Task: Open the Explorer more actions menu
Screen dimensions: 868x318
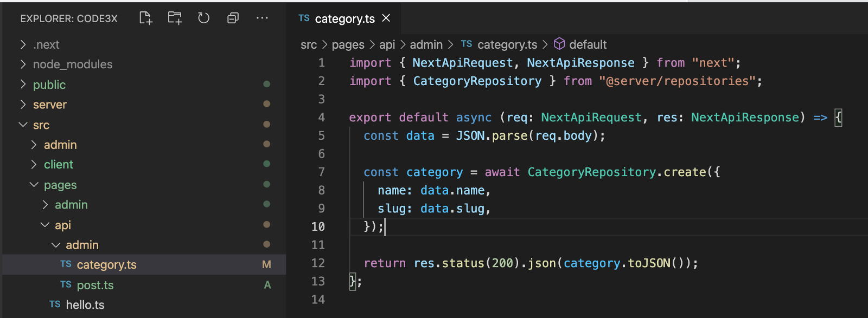Action: [x=262, y=18]
